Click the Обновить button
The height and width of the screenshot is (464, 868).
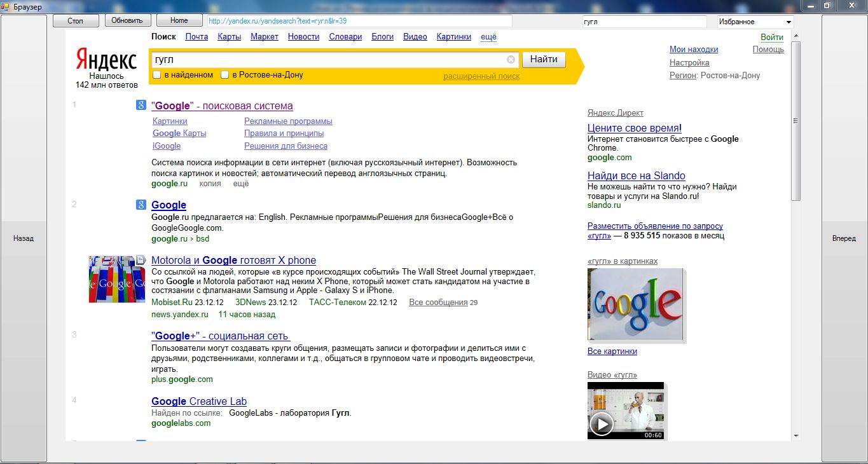[x=127, y=21]
